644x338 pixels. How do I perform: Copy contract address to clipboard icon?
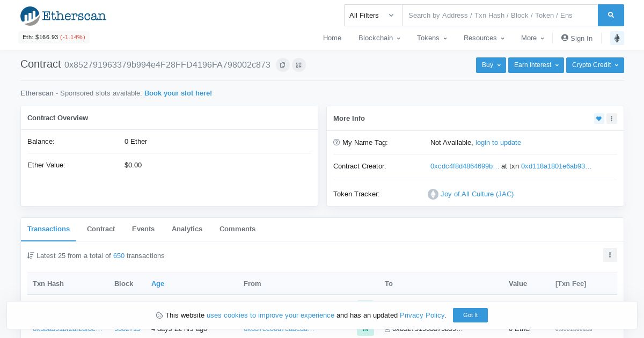coord(283,65)
